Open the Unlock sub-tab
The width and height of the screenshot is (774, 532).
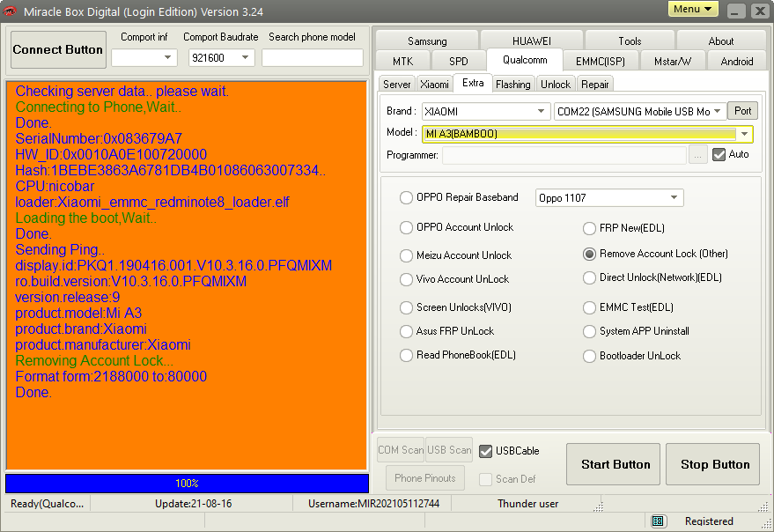point(556,85)
